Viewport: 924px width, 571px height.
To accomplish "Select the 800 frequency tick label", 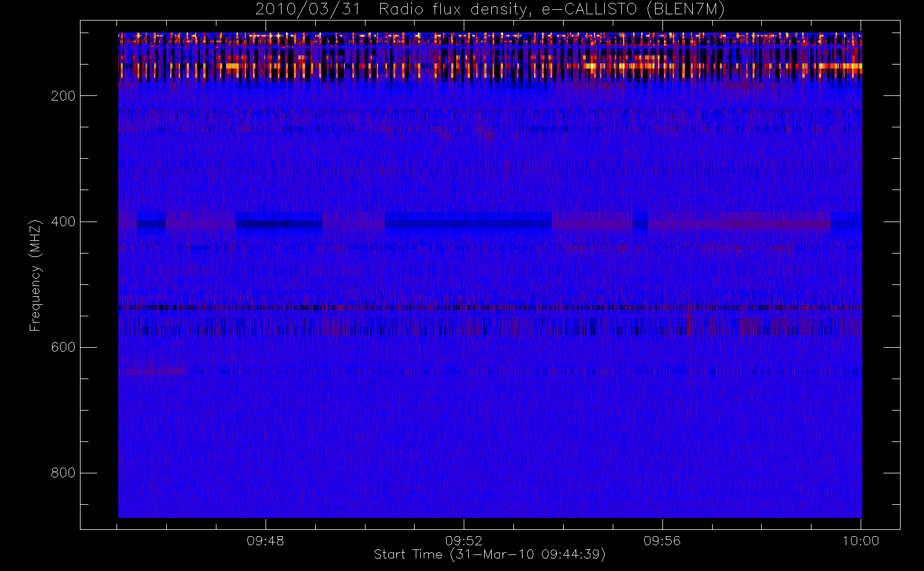I will pos(63,473).
